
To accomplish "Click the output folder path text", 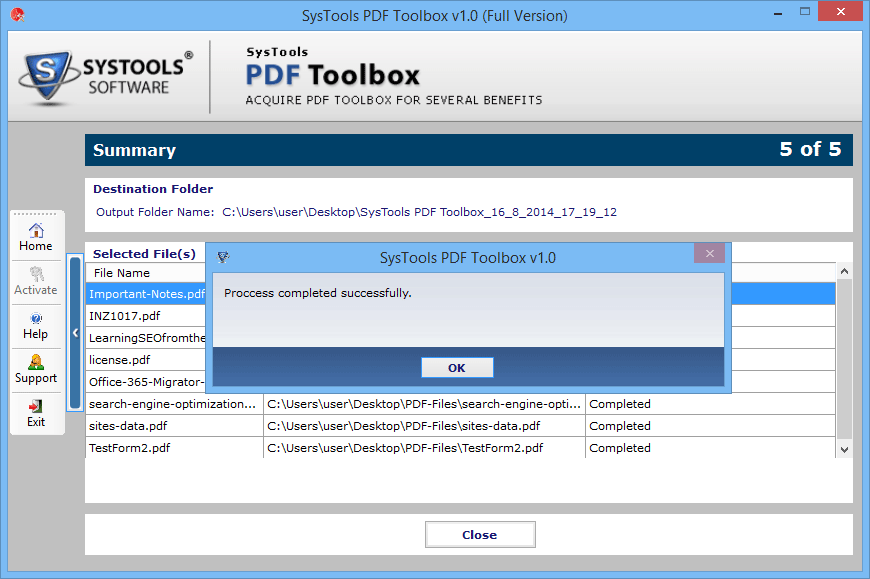I will point(419,212).
